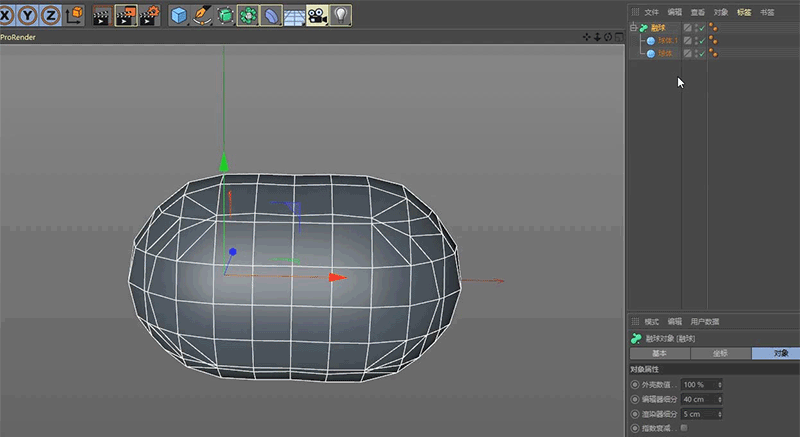Switch to the 坐标 tab
The height and width of the screenshot is (437, 800).
[720, 353]
